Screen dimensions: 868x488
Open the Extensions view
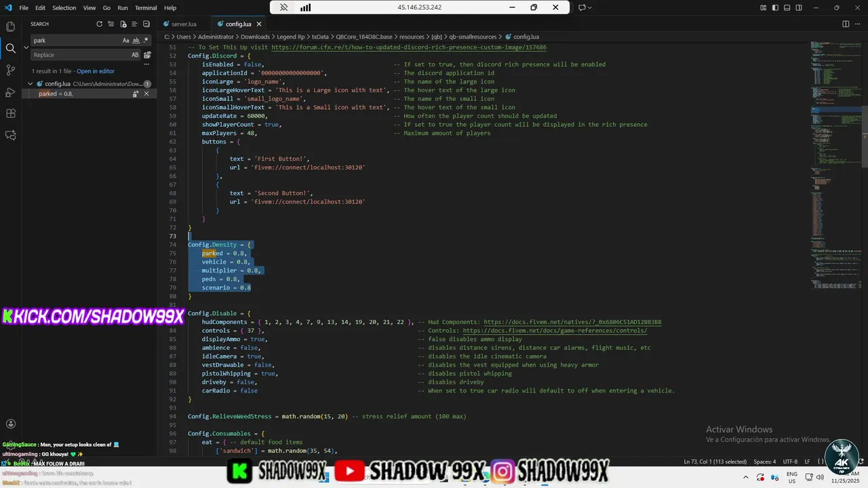(x=10, y=113)
